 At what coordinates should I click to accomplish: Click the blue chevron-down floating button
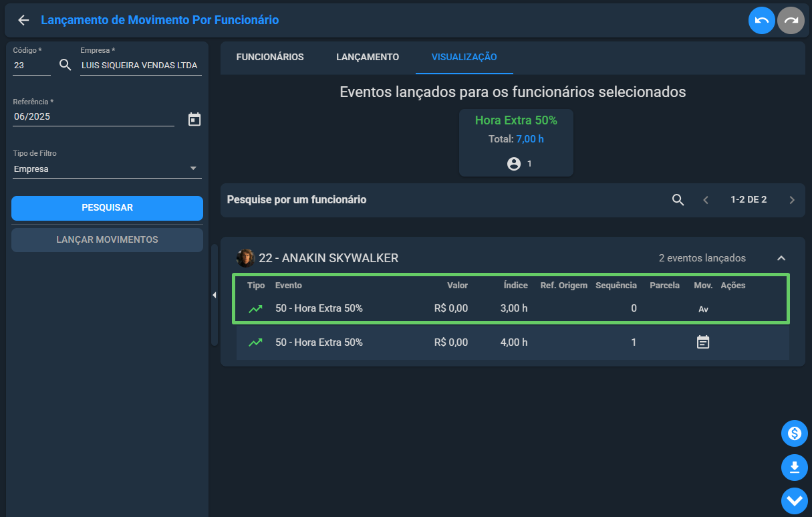(x=795, y=501)
